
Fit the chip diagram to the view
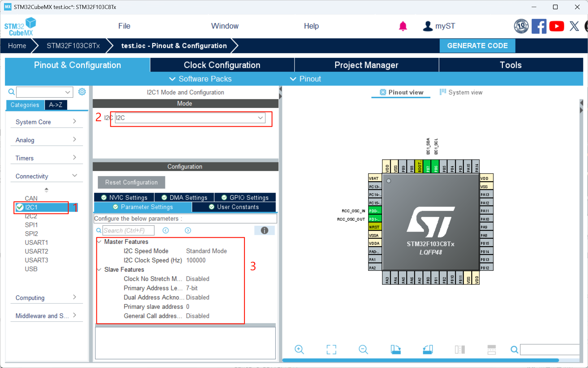coord(331,349)
